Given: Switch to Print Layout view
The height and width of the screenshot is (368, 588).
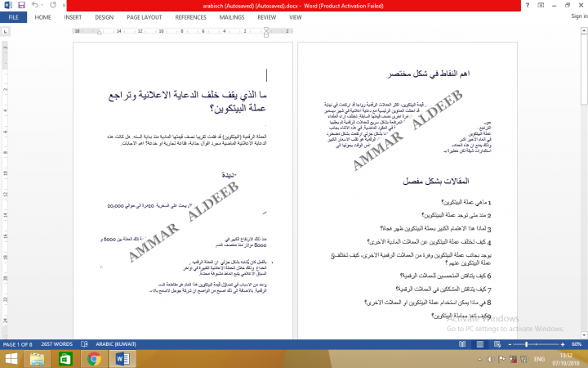Looking at the screenshot, I should click(480, 344).
